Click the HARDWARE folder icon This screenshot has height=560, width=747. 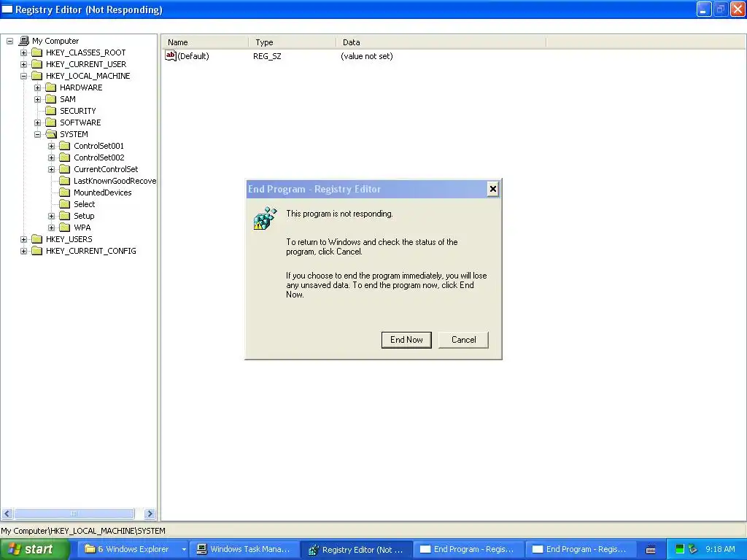(x=50, y=87)
